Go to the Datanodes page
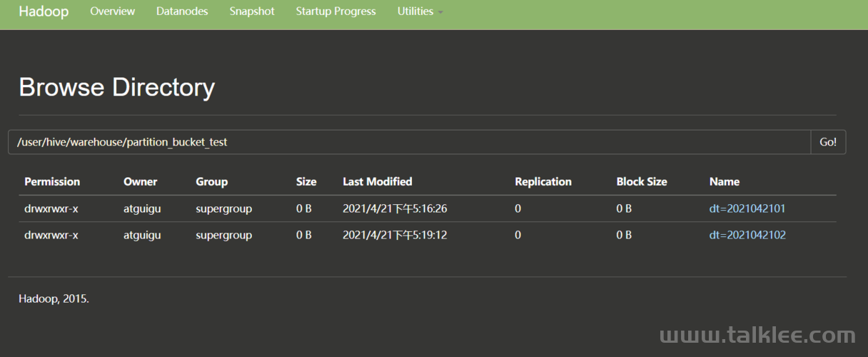 coord(182,11)
